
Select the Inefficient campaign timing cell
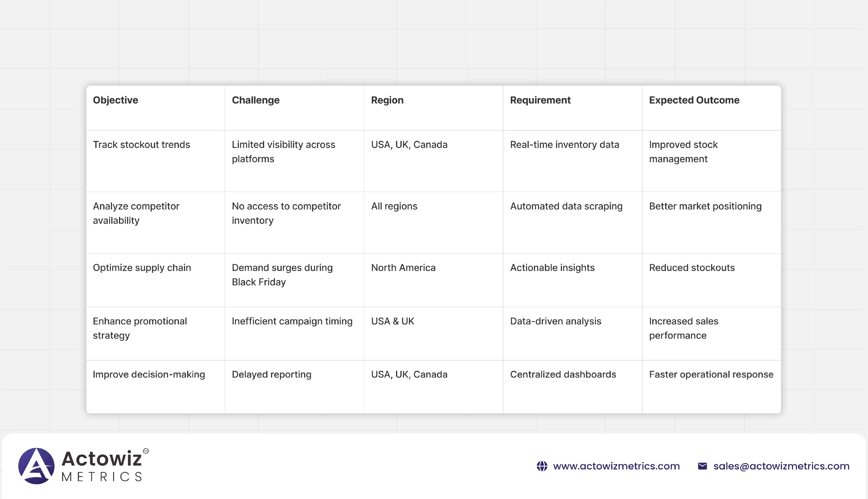click(x=292, y=321)
